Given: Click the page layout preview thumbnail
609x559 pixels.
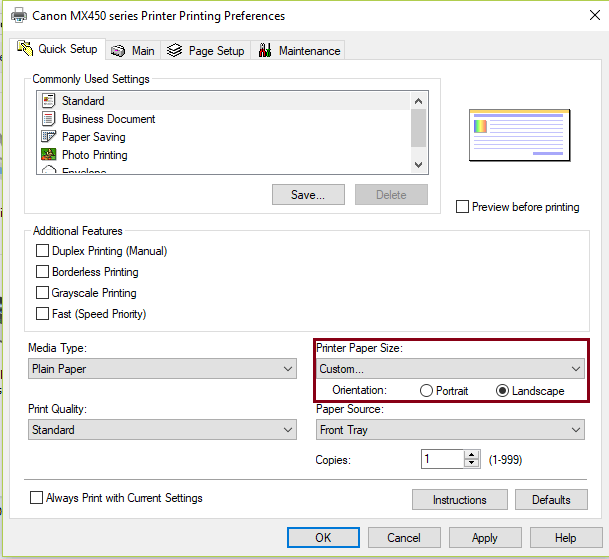Looking at the screenshot, I should point(519,135).
